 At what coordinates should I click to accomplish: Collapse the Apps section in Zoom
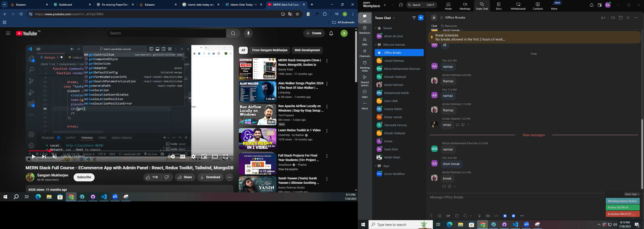[375, 166]
